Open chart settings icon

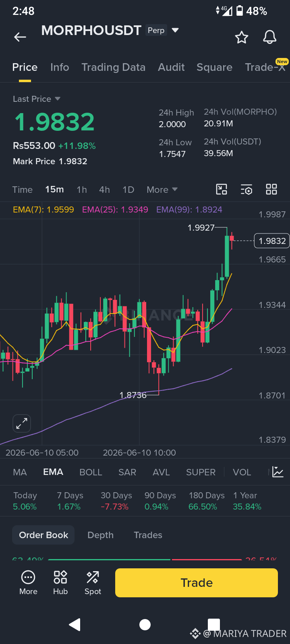point(246,190)
